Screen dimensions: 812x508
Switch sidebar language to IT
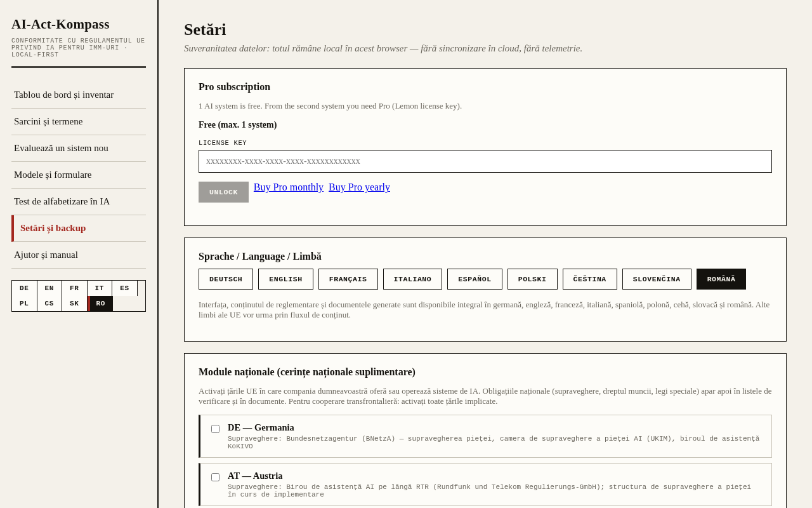pos(100,288)
